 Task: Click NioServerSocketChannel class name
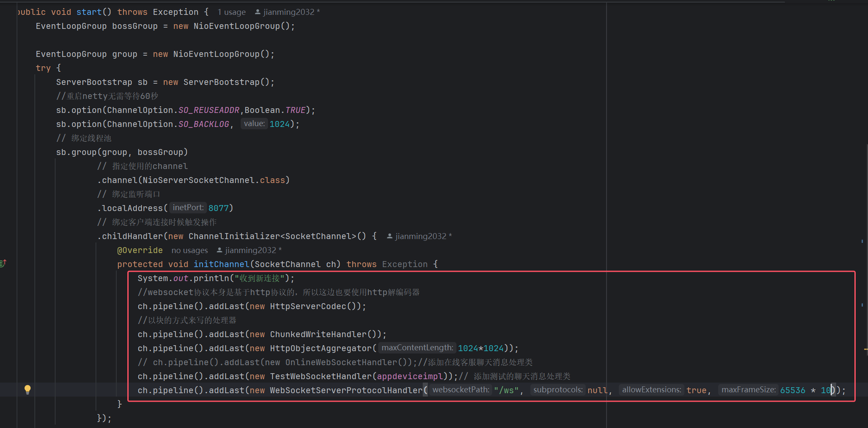[x=199, y=180]
